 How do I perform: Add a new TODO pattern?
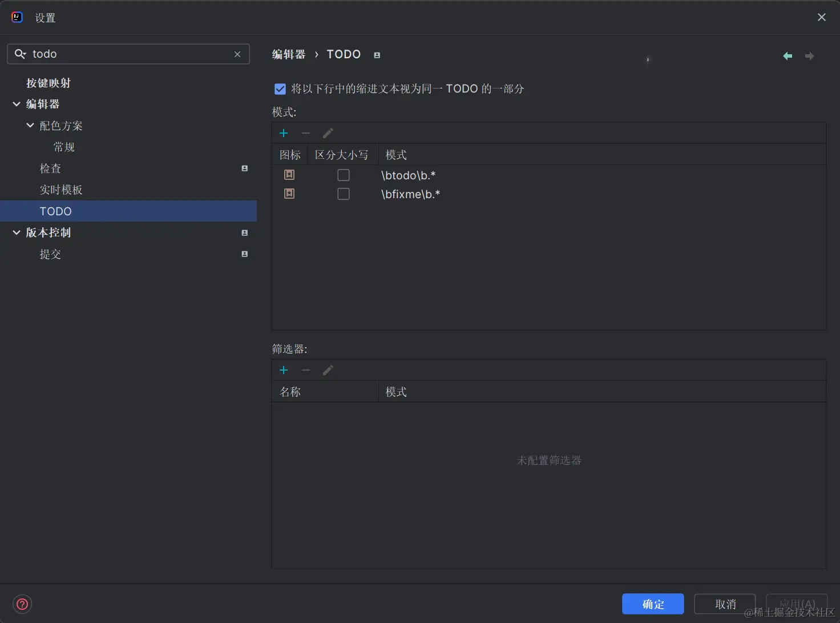284,132
